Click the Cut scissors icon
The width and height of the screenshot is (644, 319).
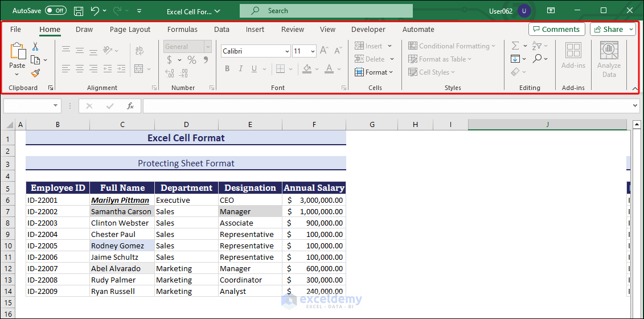[35, 46]
